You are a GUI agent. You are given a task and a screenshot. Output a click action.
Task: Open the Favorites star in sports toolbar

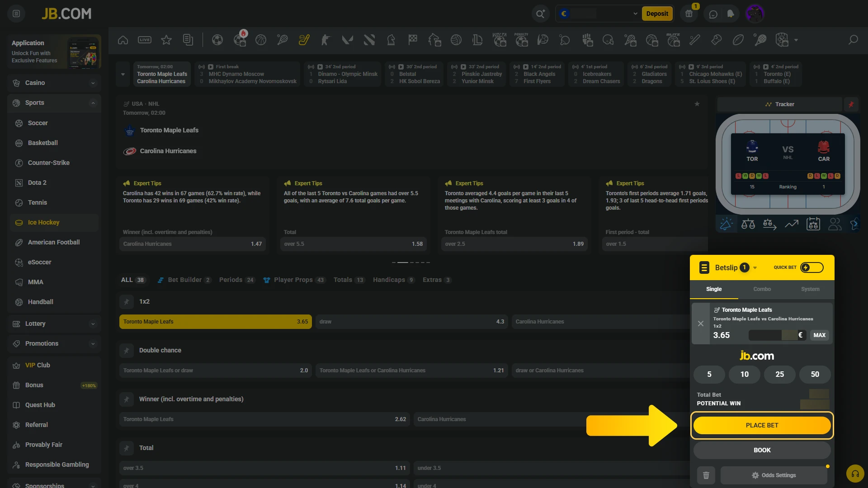(166, 40)
